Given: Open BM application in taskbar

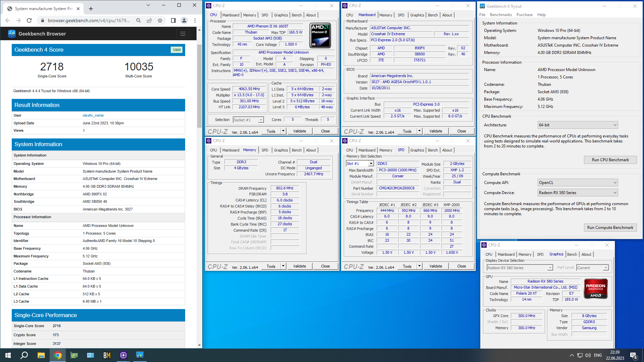Looking at the screenshot, I should point(107,355).
